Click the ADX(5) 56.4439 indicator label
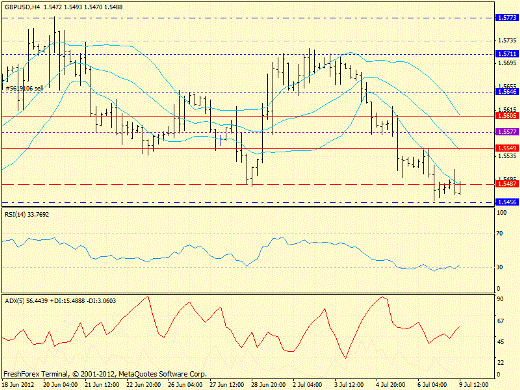This screenshot has height=390, width=520. (60, 301)
